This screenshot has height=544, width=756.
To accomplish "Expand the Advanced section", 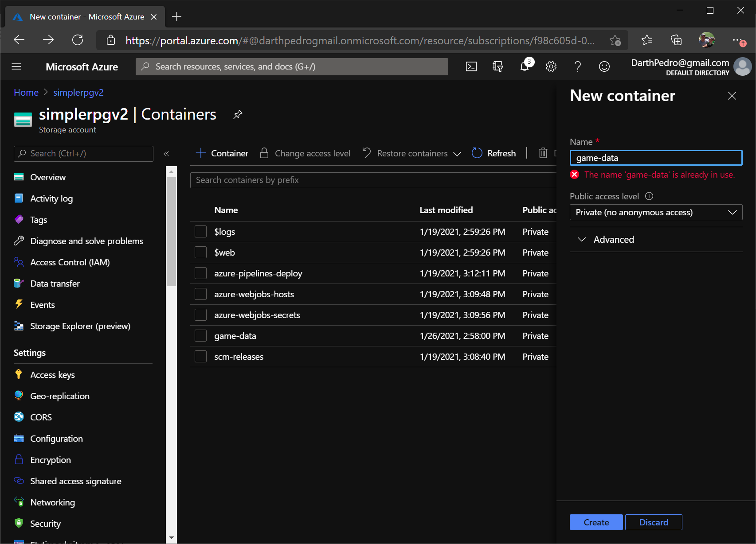I will (x=605, y=239).
